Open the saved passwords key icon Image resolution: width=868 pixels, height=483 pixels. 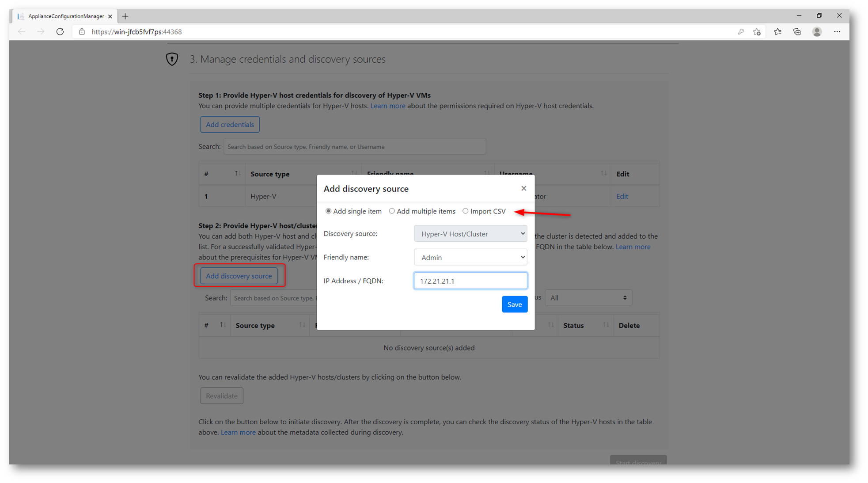tap(741, 32)
